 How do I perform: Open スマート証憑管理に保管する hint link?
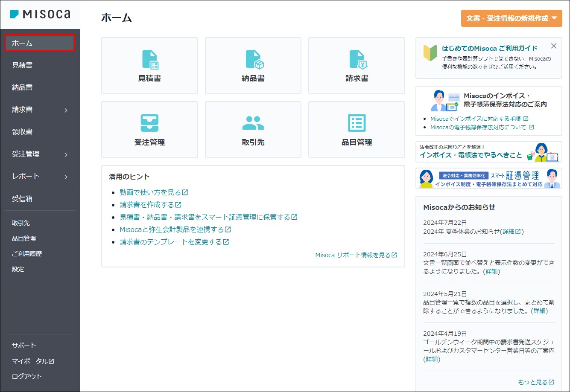208,217
